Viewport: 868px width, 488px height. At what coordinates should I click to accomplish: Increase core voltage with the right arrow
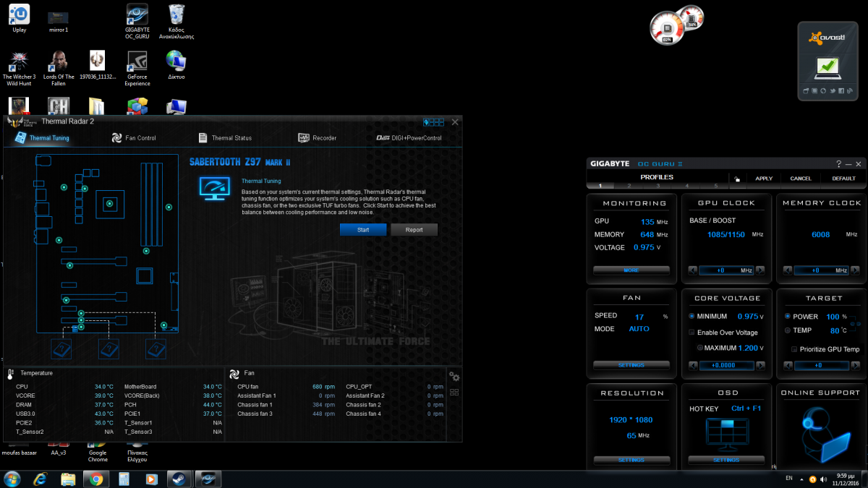coord(759,366)
